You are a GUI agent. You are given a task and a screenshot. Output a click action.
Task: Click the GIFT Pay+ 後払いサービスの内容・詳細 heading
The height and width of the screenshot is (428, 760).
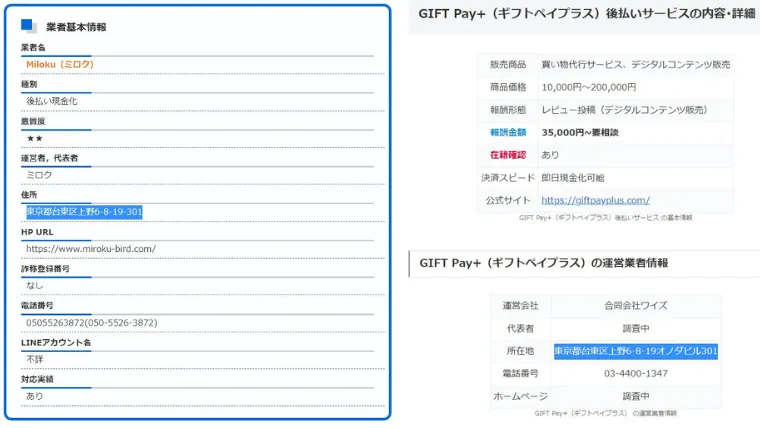(589, 16)
